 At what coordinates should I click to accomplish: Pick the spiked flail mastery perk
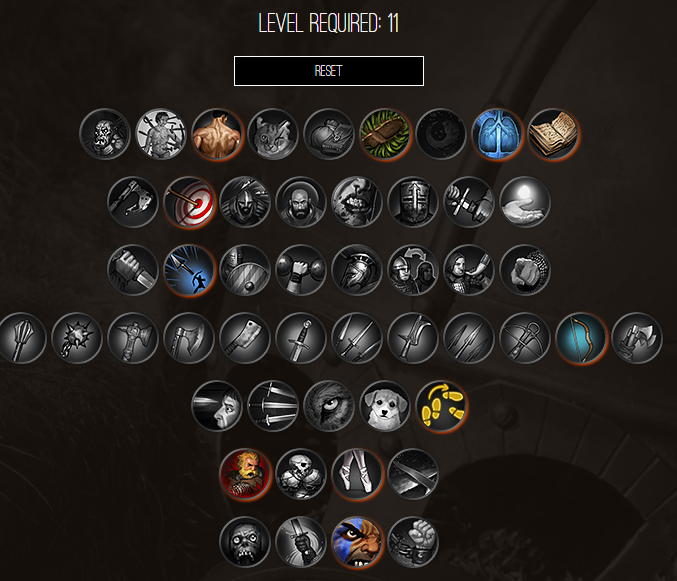(x=76, y=338)
